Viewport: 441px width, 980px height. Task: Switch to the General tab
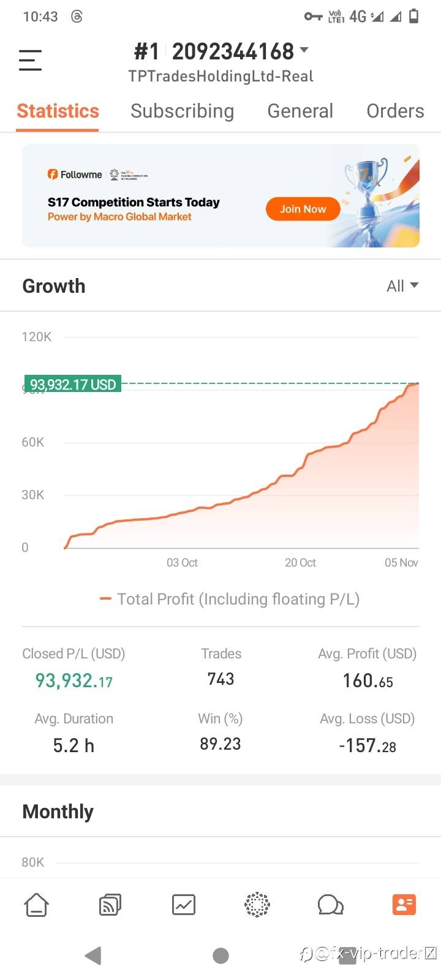click(300, 111)
